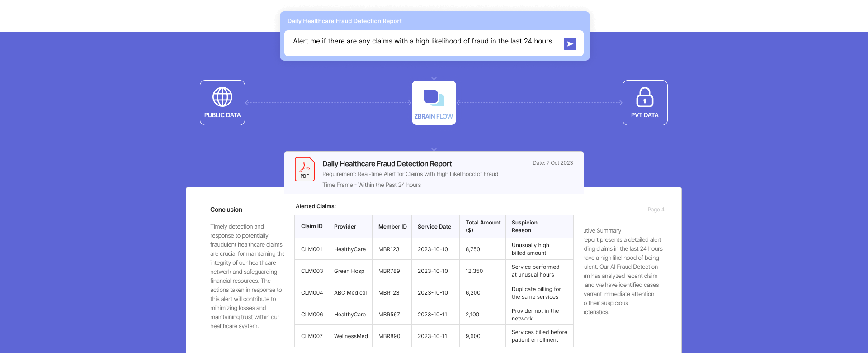This screenshot has width=868, height=353.
Task: Open the PDF file icon in report
Action: pyautogui.click(x=305, y=169)
